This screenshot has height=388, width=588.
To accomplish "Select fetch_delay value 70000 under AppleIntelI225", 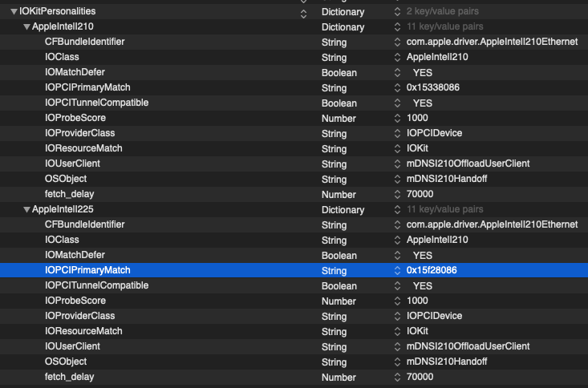I will click(x=420, y=377).
